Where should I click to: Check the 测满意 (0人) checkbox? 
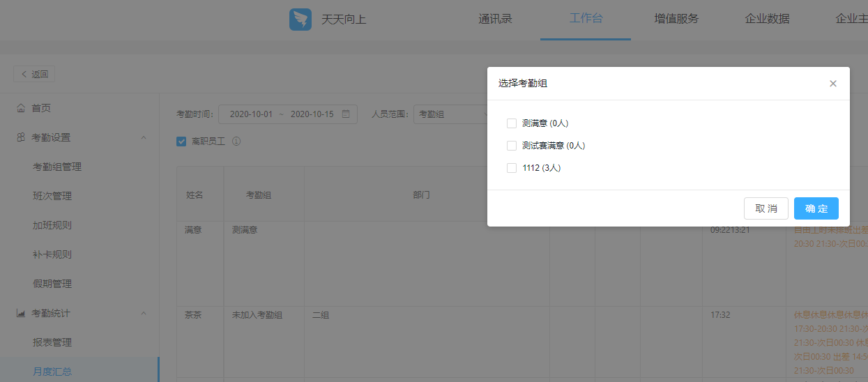tap(512, 123)
